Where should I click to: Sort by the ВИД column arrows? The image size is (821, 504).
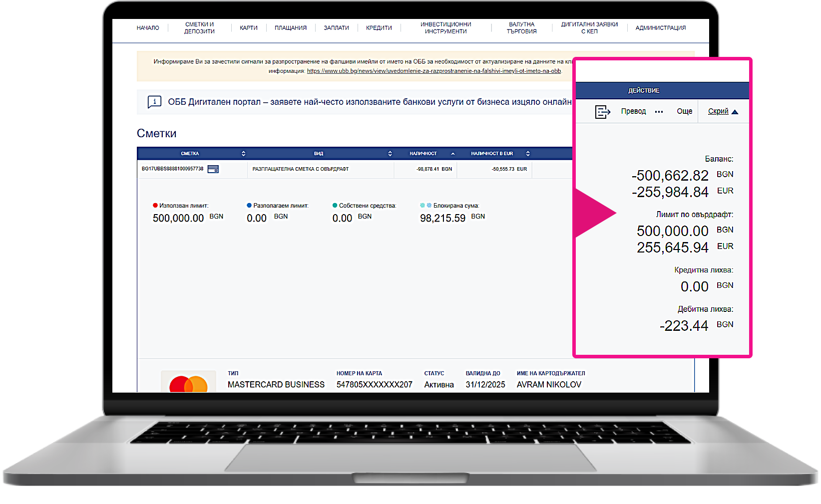390,154
